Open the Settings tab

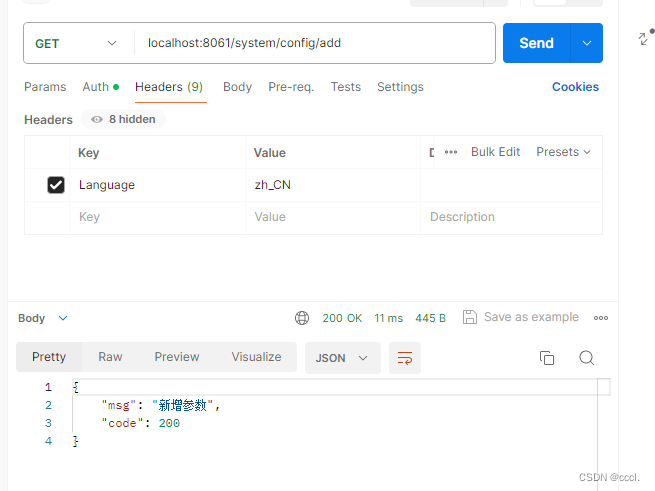point(400,87)
